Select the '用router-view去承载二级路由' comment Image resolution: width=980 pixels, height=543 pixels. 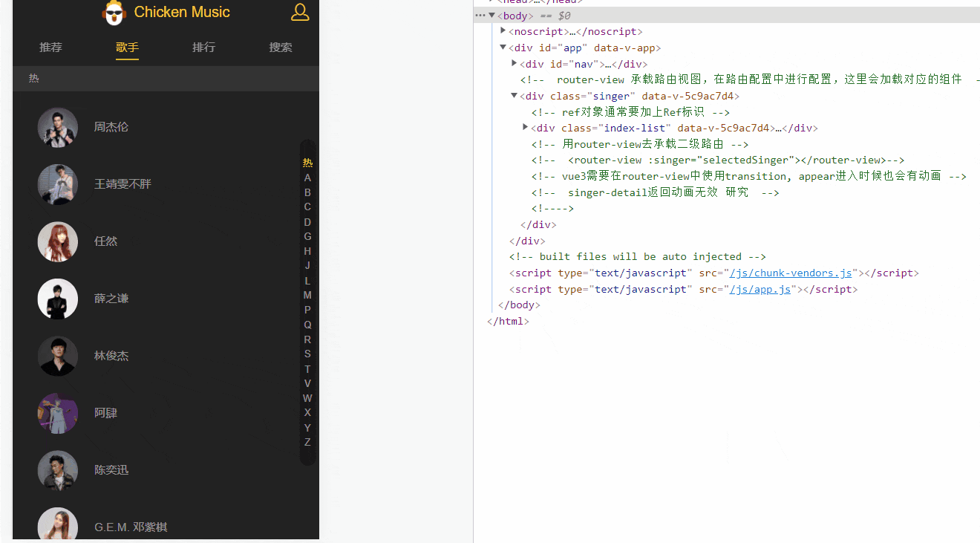[x=640, y=144]
